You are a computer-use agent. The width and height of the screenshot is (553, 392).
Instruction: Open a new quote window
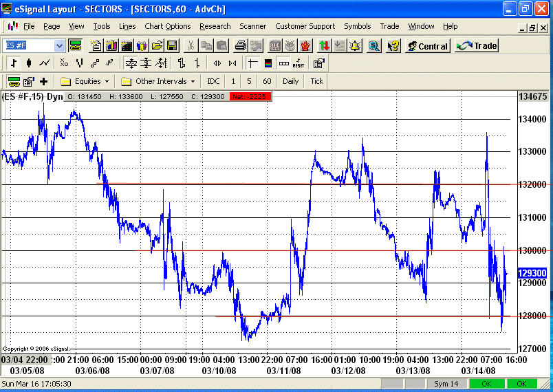click(x=96, y=46)
